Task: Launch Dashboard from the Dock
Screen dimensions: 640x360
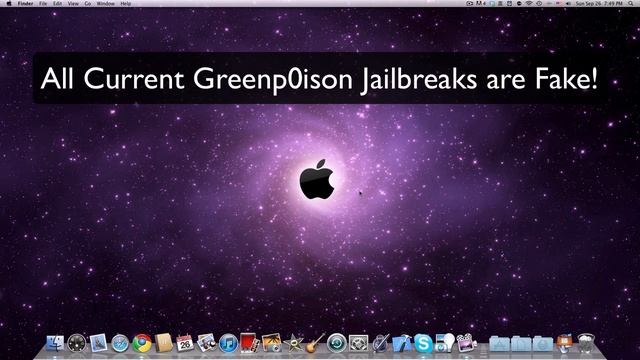Action: click(77, 343)
